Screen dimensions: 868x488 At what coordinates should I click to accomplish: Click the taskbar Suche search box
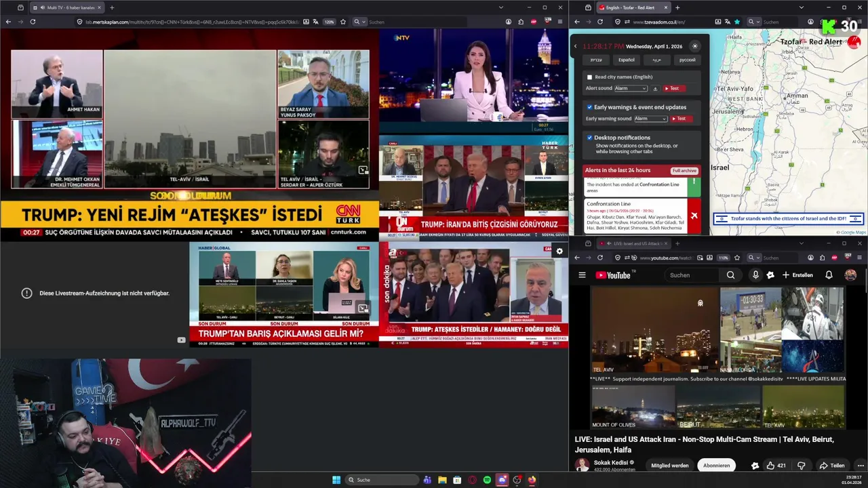point(382,480)
